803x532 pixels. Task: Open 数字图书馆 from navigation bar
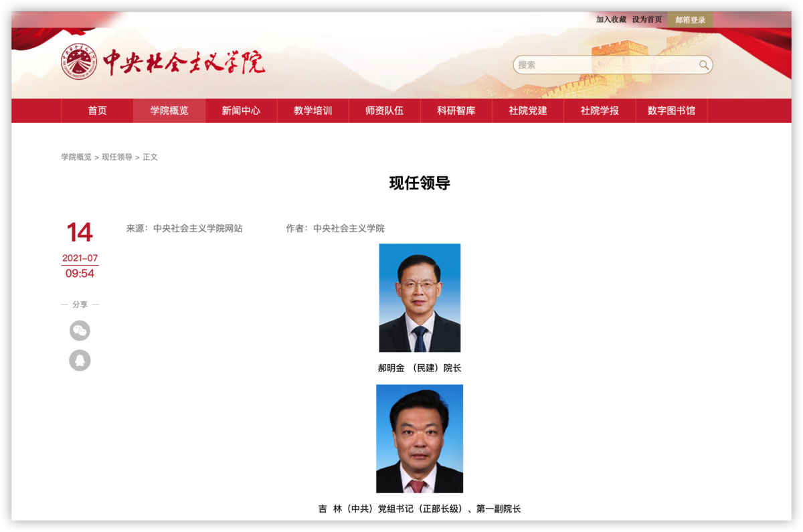point(671,111)
